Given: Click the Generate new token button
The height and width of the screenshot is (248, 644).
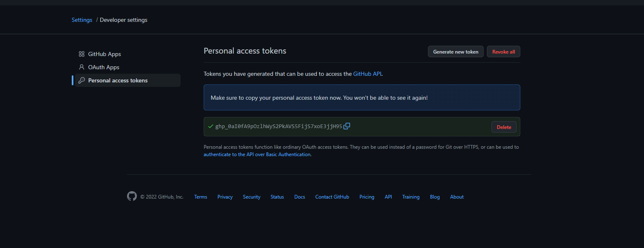Looking at the screenshot, I should point(456,51).
